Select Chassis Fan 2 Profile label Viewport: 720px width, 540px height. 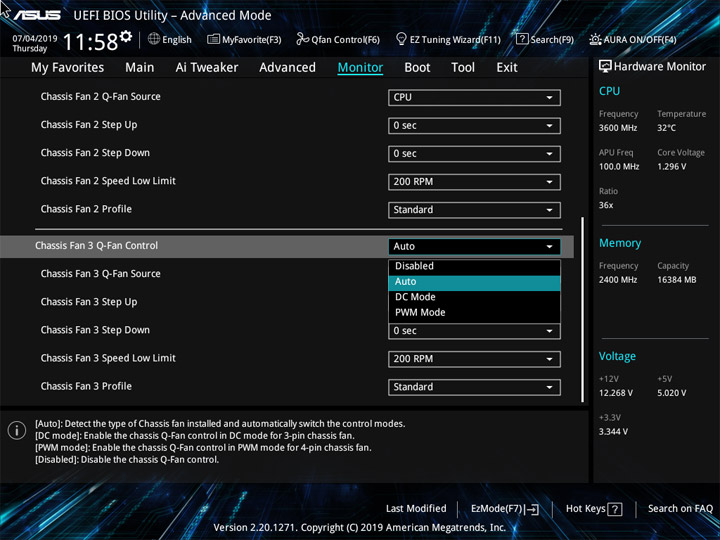click(86, 209)
